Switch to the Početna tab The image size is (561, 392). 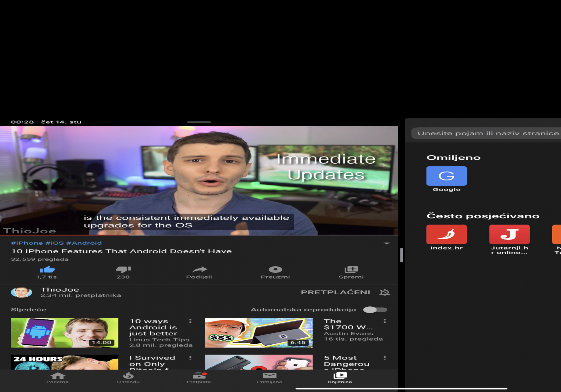[58, 377]
